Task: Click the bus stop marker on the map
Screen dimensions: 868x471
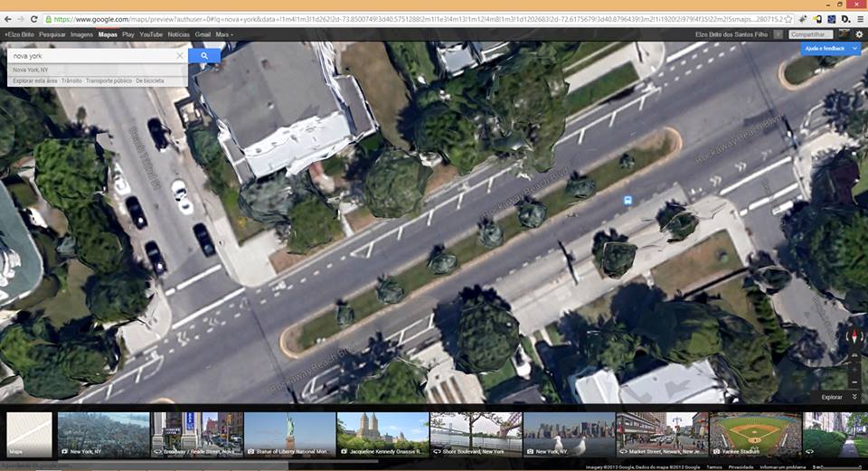Action: coord(627,200)
